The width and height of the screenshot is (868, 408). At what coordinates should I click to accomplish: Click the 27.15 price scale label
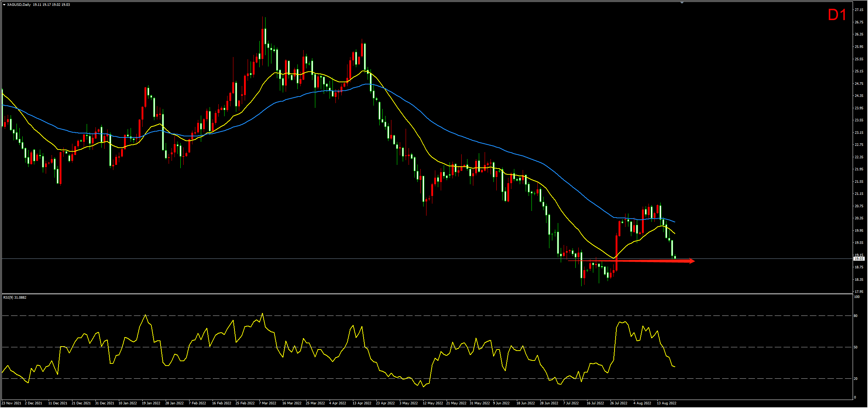tap(858, 10)
